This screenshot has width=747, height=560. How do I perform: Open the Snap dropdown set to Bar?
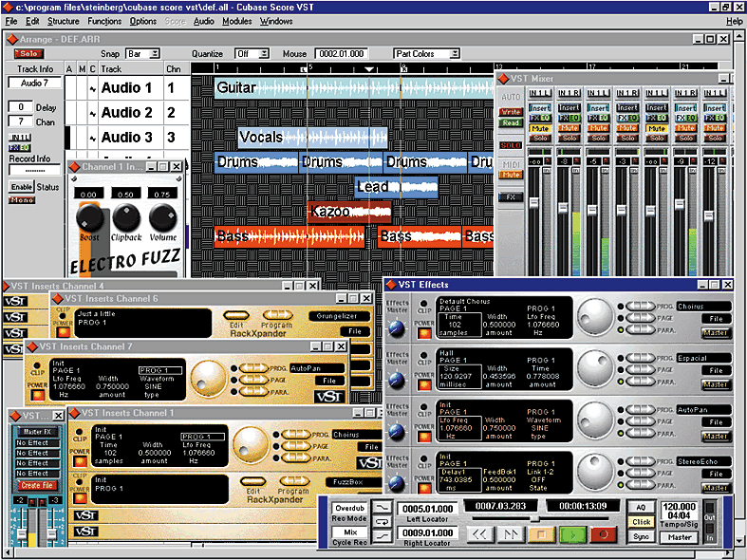click(x=142, y=54)
